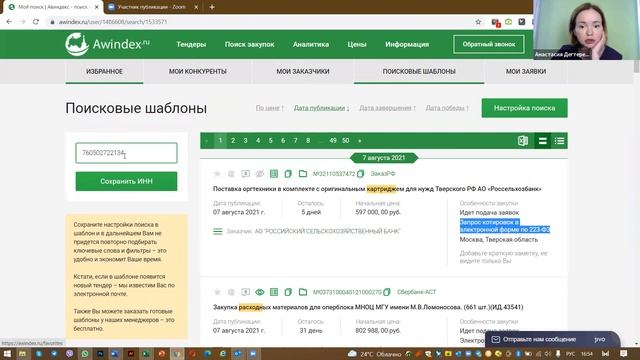Open Цены menu
Image resolution: width=640 pixels, height=360 pixels.
tap(357, 44)
